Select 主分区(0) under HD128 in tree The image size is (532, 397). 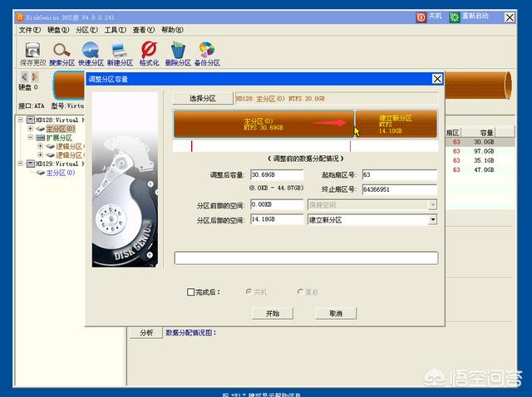61,129
